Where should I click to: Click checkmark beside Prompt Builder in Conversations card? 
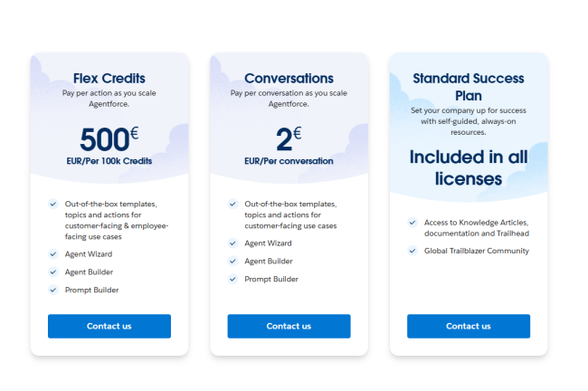pyautogui.click(x=233, y=279)
